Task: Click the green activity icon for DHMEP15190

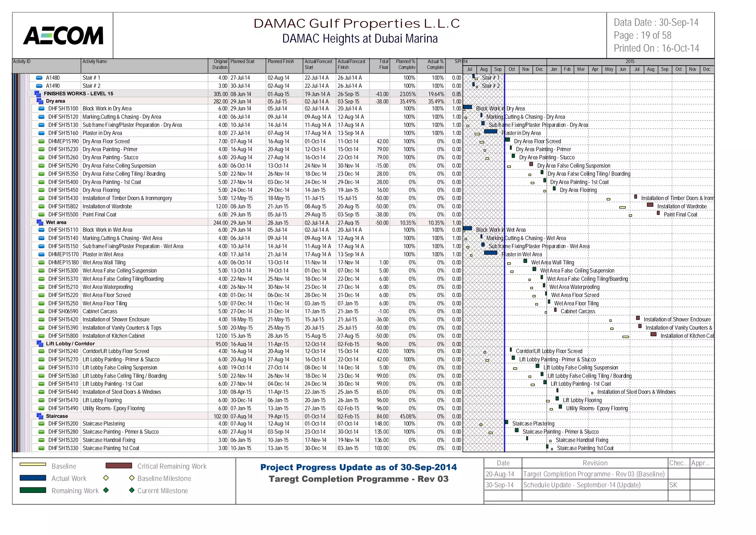Action: 41,141
